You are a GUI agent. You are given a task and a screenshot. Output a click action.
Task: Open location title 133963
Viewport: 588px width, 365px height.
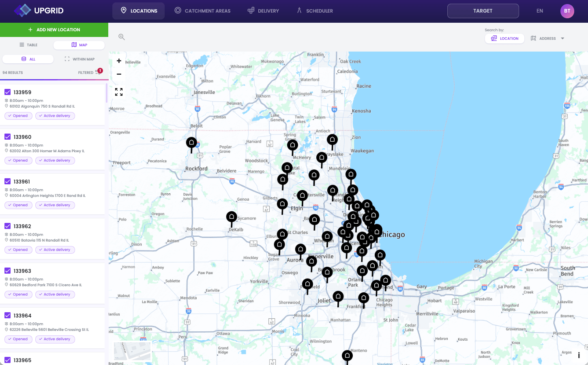pos(22,271)
